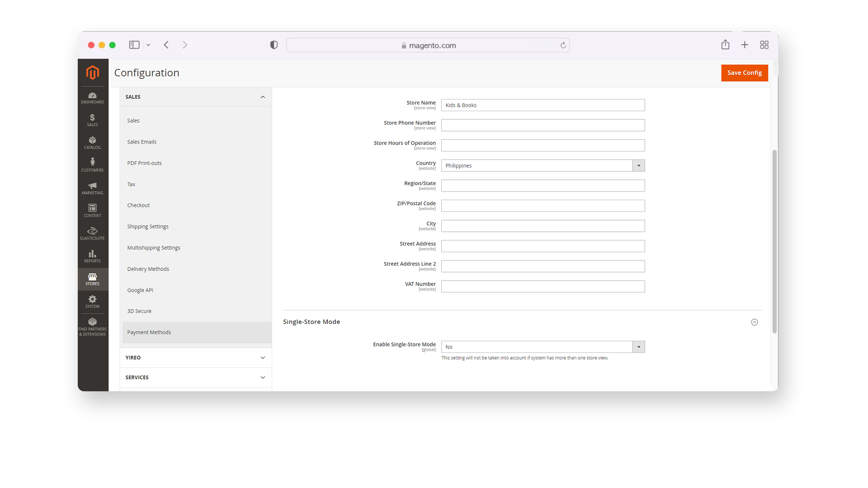Image resolution: width=868 pixels, height=488 pixels.
Task: Click the Sales icon in sidebar
Action: coord(92,119)
